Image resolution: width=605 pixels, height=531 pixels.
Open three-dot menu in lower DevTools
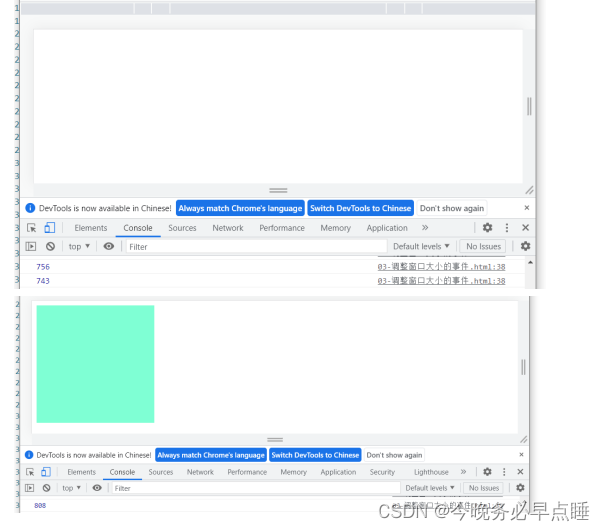point(504,472)
